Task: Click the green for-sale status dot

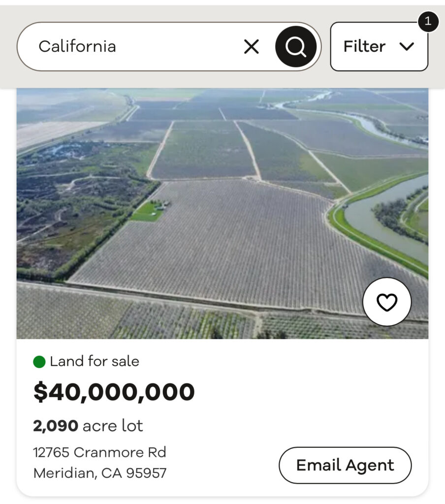Action: [39, 362]
